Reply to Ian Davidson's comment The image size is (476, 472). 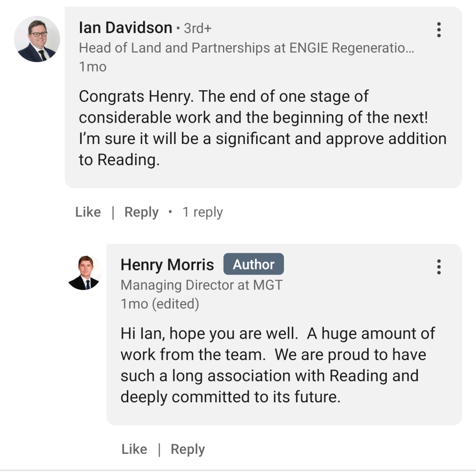coord(141,212)
